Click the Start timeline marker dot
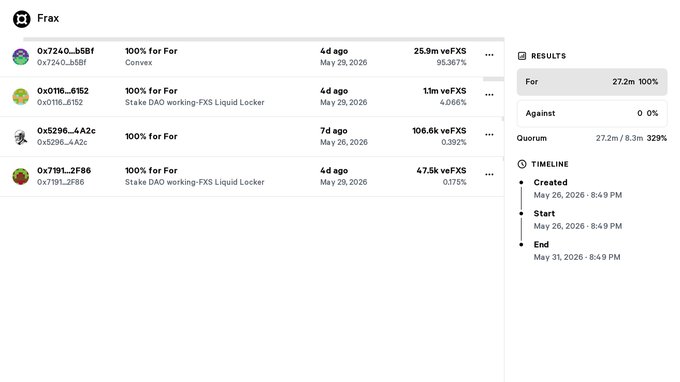 pyautogui.click(x=521, y=214)
